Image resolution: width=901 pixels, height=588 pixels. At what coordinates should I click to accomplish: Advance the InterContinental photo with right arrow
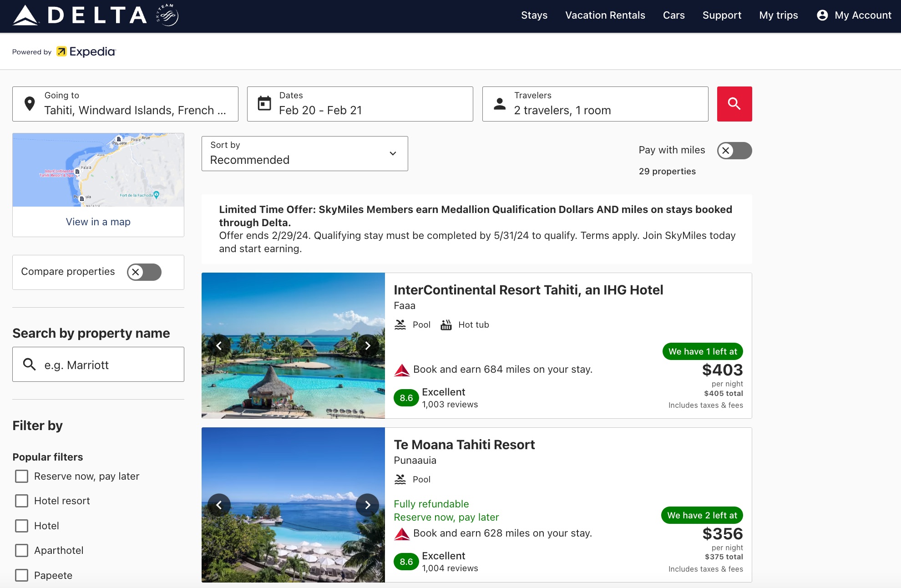click(x=368, y=345)
